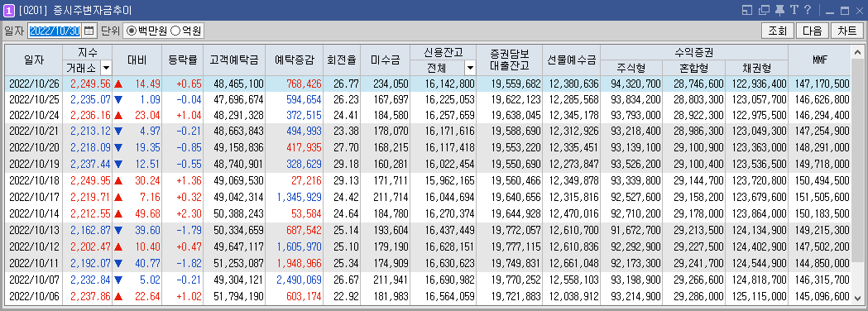This screenshot has height=311, width=868.
Task: Click deposit change value 768,426
Action: [304, 84]
